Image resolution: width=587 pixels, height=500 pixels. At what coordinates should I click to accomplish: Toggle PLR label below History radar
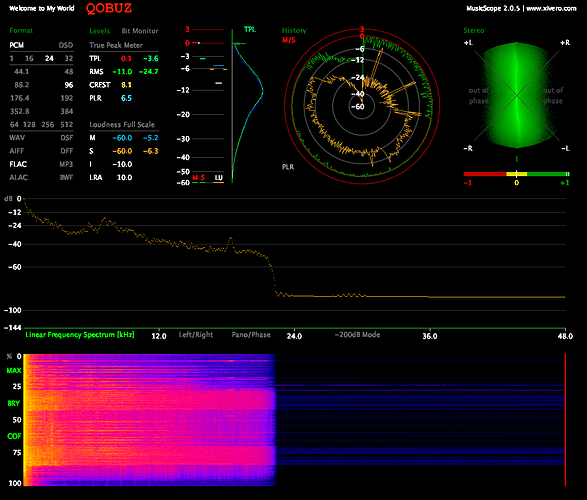[x=288, y=167]
